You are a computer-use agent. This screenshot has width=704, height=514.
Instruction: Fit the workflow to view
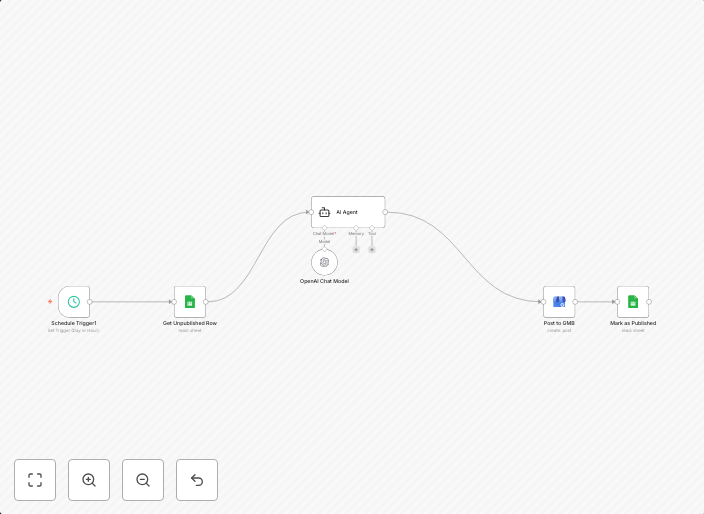[x=35, y=480]
